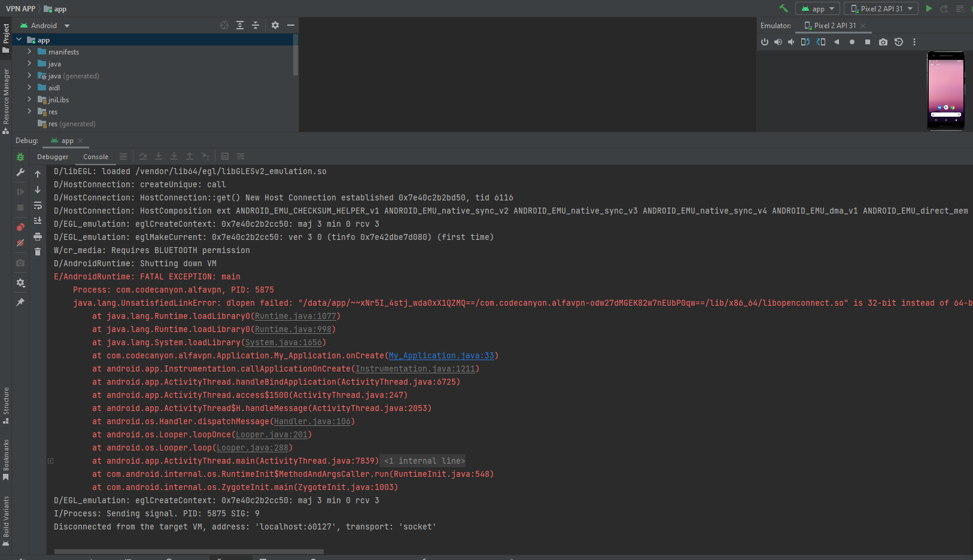
Task: Switch to the Debugger tab
Action: [x=53, y=157]
